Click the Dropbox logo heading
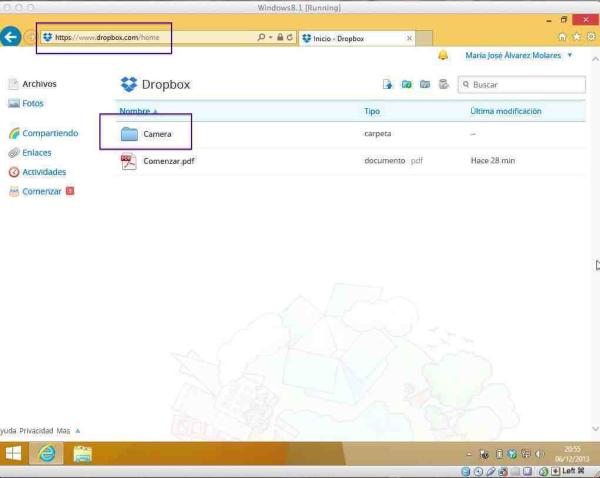Viewport: 600px width, 478px height. (155, 84)
